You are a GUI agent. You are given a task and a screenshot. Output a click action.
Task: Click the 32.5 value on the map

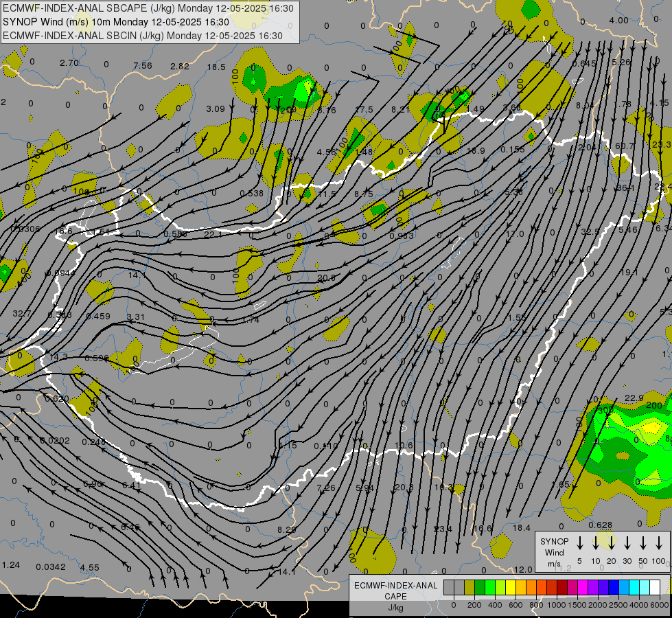tap(590, 231)
